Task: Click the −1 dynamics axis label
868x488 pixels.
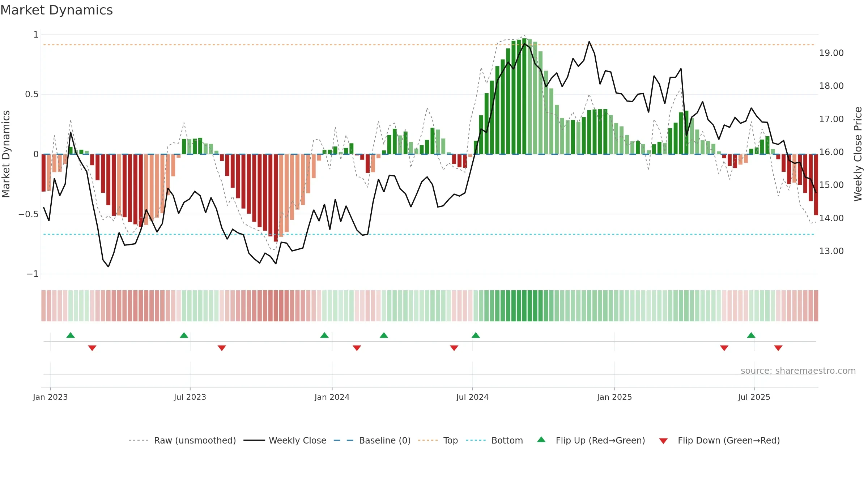Action: point(33,274)
